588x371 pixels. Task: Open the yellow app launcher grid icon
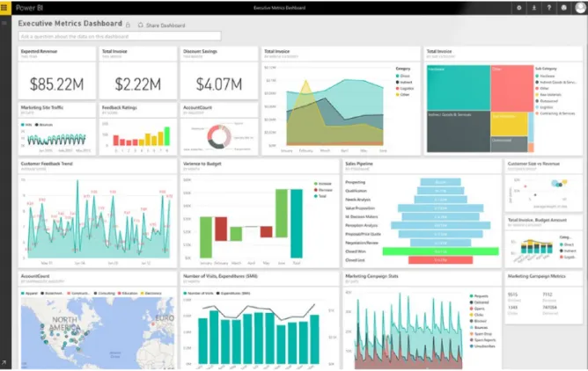[5, 8]
